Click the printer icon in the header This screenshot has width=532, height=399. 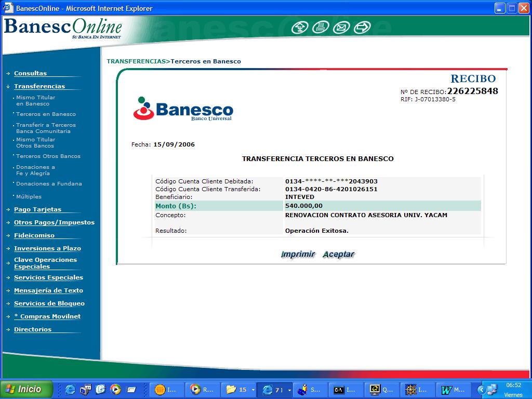pyautogui.click(x=320, y=27)
